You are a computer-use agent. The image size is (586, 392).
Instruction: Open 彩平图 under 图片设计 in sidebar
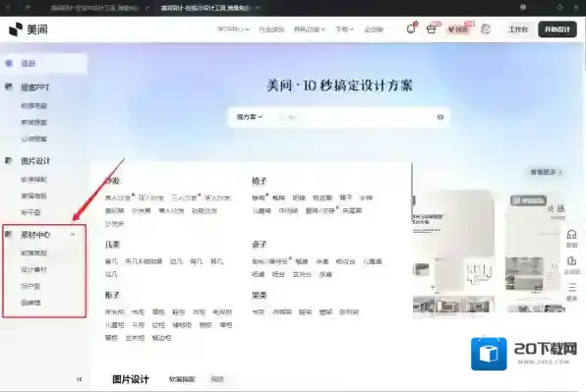pyautogui.click(x=30, y=212)
